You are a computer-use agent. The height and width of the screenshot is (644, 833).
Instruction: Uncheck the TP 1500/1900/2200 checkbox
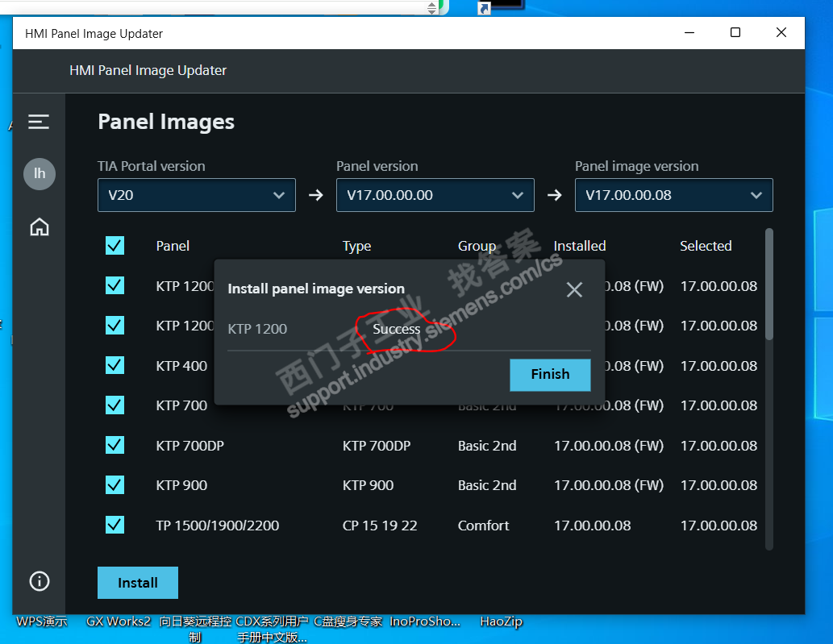[115, 525]
